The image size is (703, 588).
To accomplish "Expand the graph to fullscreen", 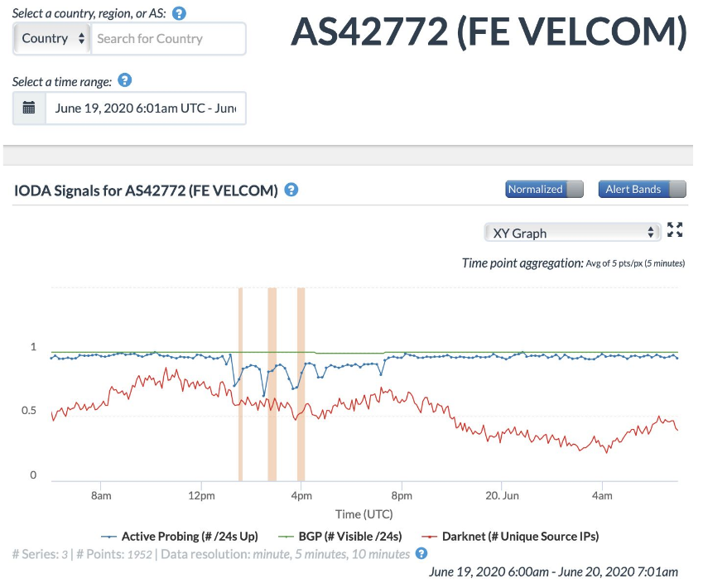I will click(675, 229).
